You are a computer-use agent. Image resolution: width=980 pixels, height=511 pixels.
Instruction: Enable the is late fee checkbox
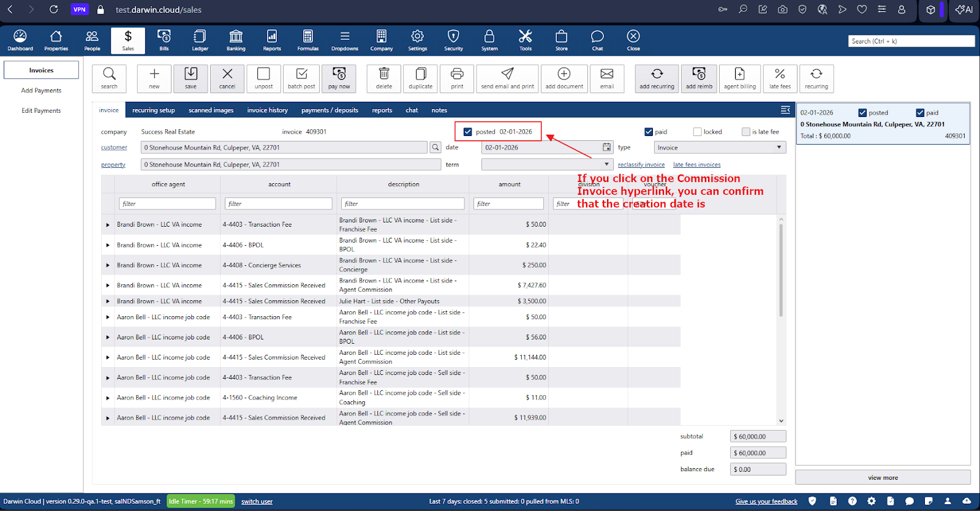[745, 132]
